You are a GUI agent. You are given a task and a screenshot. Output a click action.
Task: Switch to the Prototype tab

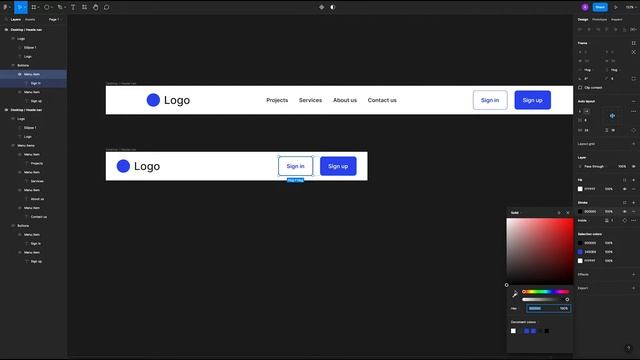pyautogui.click(x=600, y=20)
